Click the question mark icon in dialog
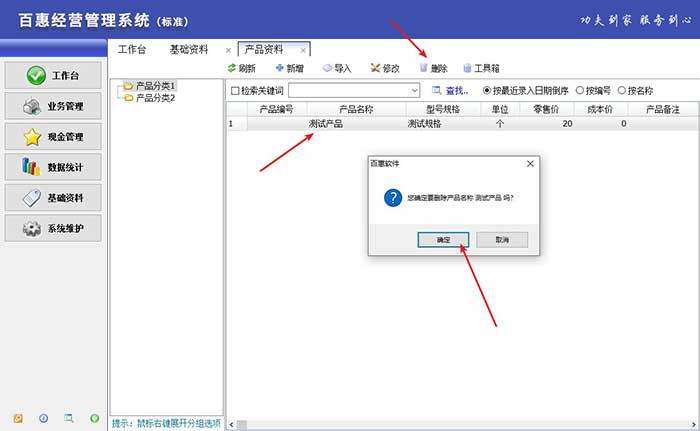Viewport: 700px width, 431px height. click(x=393, y=198)
